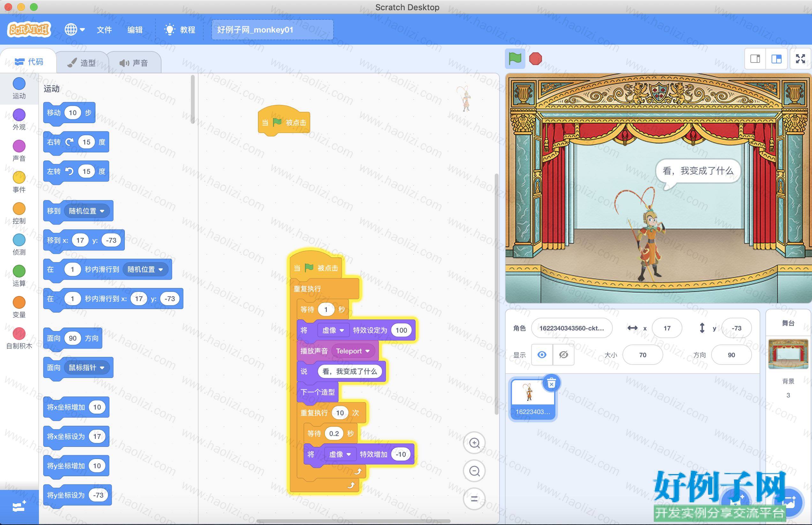Click the 0.2 seconds wait value
This screenshot has width=812, height=525.
pyautogui.click(x=334, y=434)
